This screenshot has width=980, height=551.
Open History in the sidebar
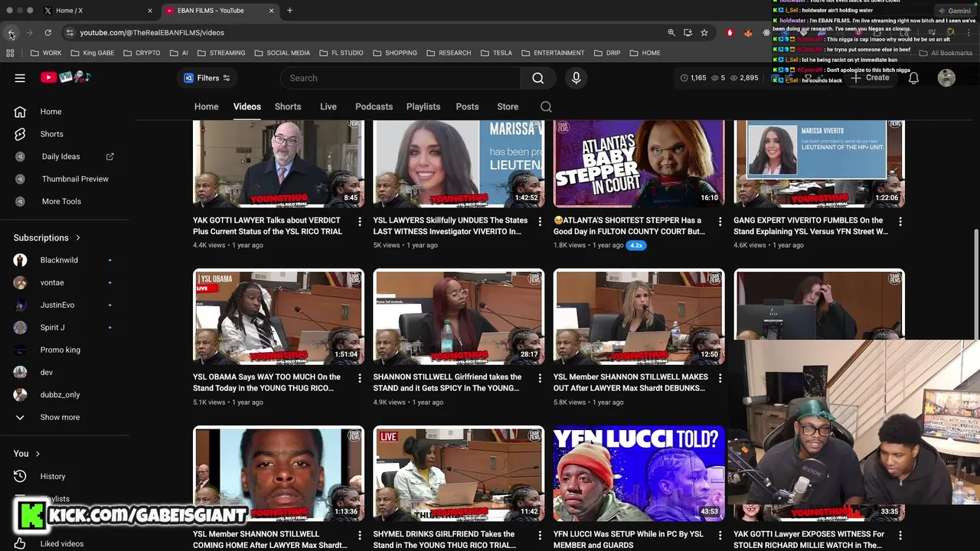click(x=64, y=476)
